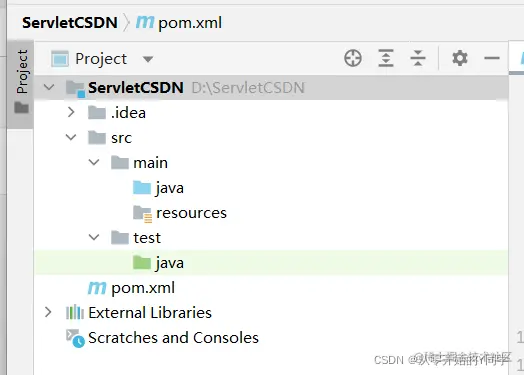Viewport: 524px width, 375px height.
Task: Collapse the test folder chevron
Action: click(x=94, y=237)
